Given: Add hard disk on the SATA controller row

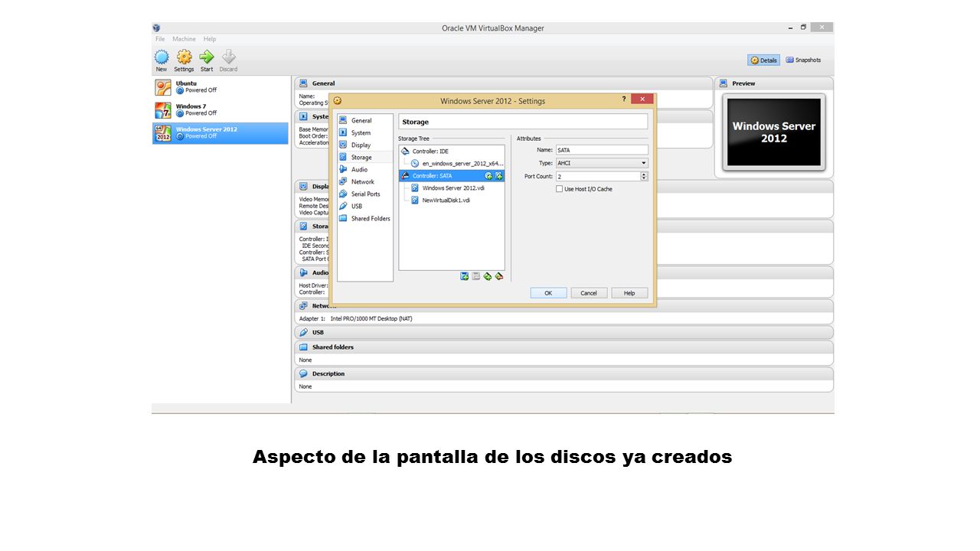Looking at the screenshot, I should (498, 176).
